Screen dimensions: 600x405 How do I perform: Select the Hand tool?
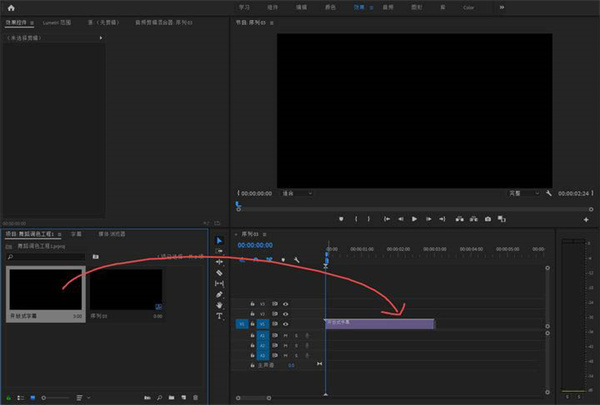pyautogui.click(x=219, y=305)
